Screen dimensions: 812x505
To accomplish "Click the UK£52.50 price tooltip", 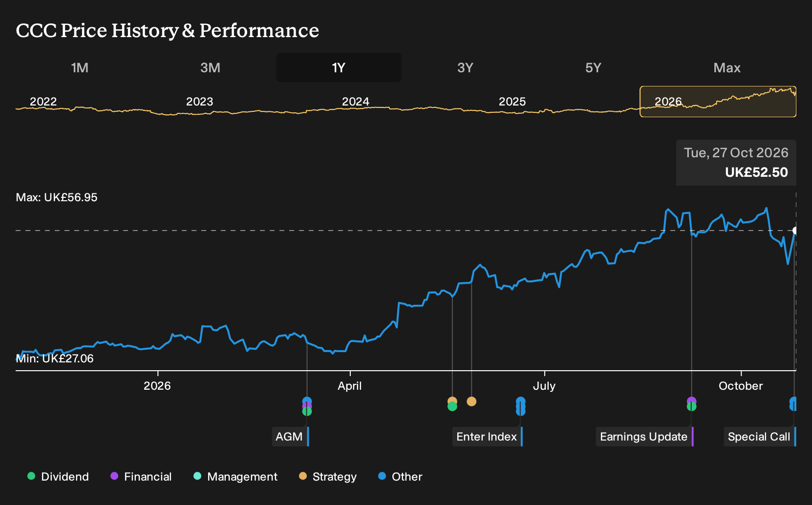I will [736, 163].
